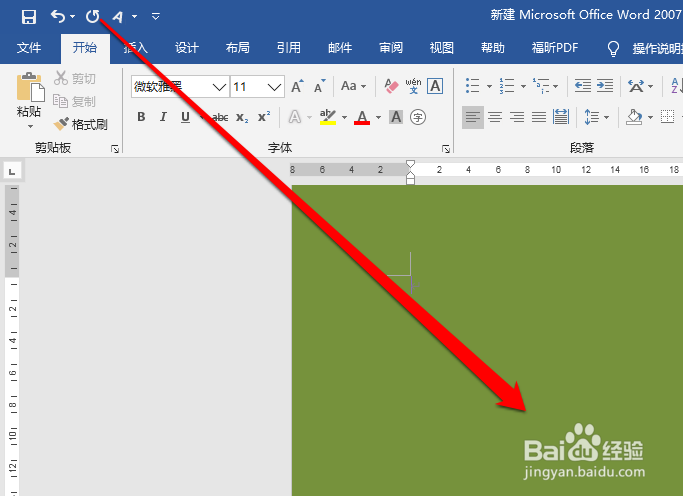Viewport: 683px width, 496px height.
Task: Click the Asian Layout icon
Action: pos(636,86)
